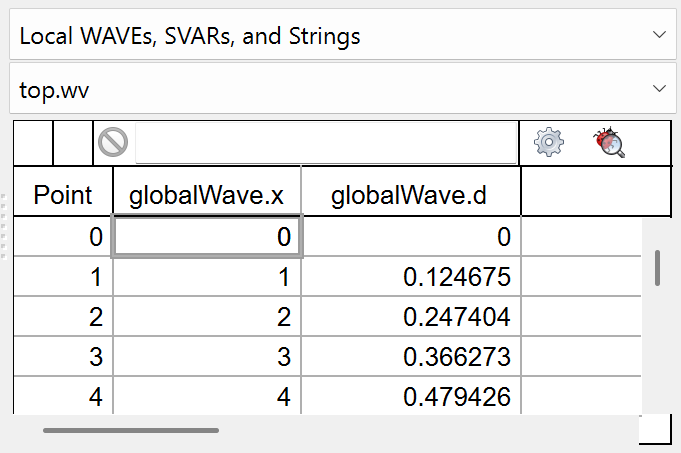Image resolution: width=681 pixels, height=453 pixels.
Task: Select globalWave.x cell in row 2
Action: coord(207,318)
